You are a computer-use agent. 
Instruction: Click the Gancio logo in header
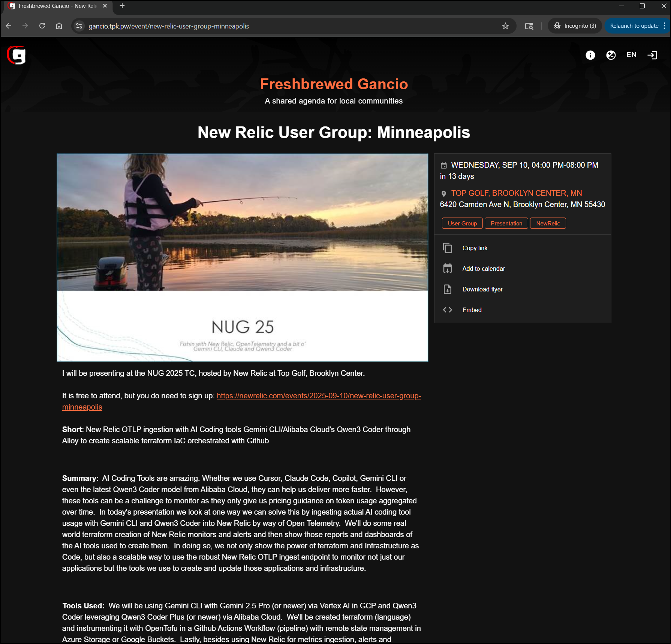pyautogui.click(x=16, y=55)
